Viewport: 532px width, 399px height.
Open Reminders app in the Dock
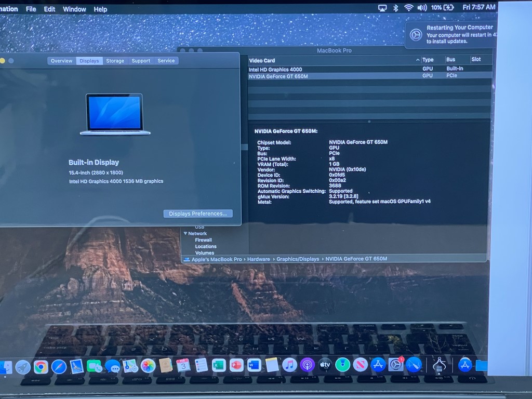[x=201, y=366]
